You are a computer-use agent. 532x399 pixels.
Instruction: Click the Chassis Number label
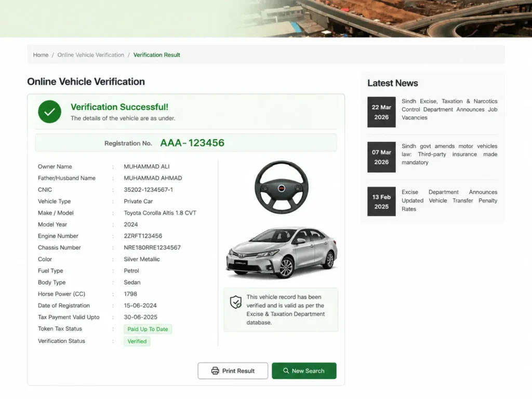click(59, 247)
